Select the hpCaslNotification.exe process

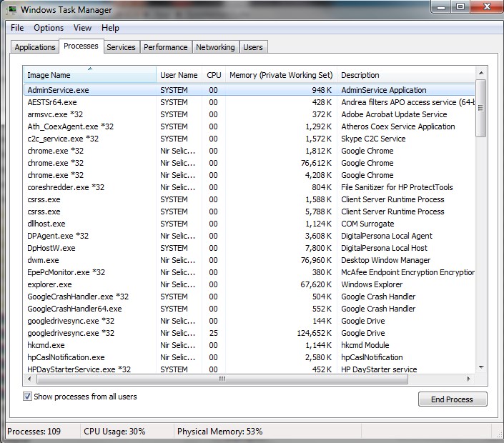click(249, 357)
